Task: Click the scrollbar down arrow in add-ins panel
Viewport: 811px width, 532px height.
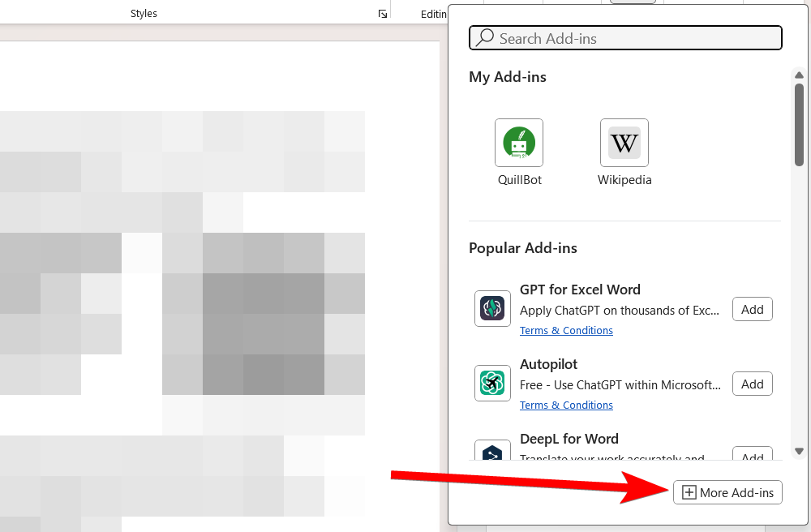Action: (799, 452)
